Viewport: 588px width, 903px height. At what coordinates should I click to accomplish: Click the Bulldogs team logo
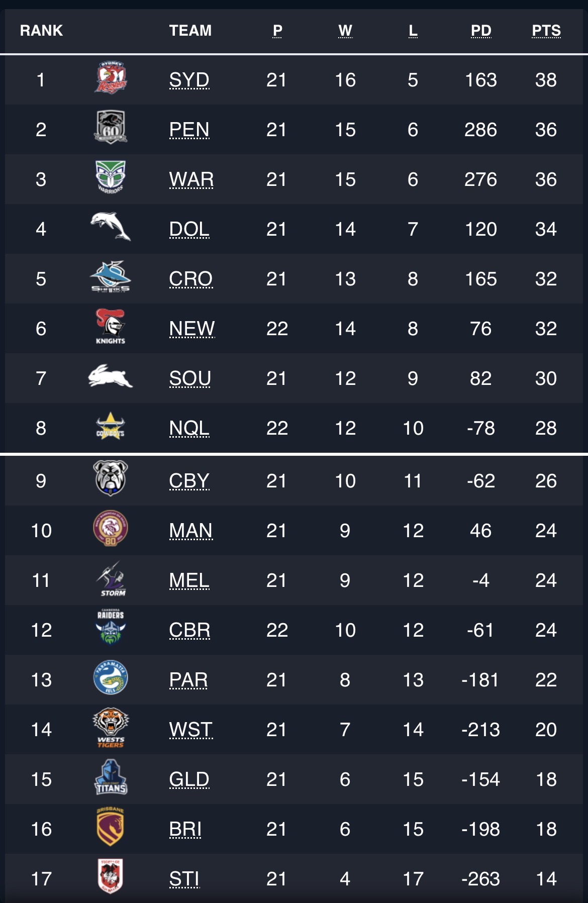pos(111,478)
